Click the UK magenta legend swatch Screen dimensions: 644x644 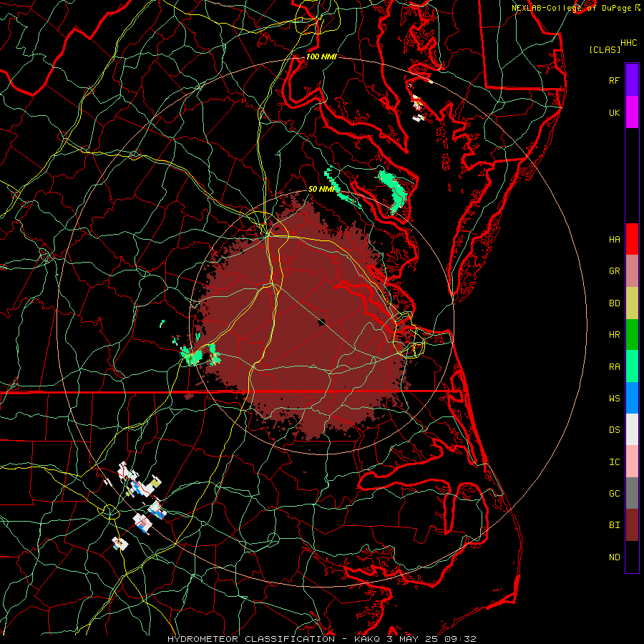(x=632, y=112)
